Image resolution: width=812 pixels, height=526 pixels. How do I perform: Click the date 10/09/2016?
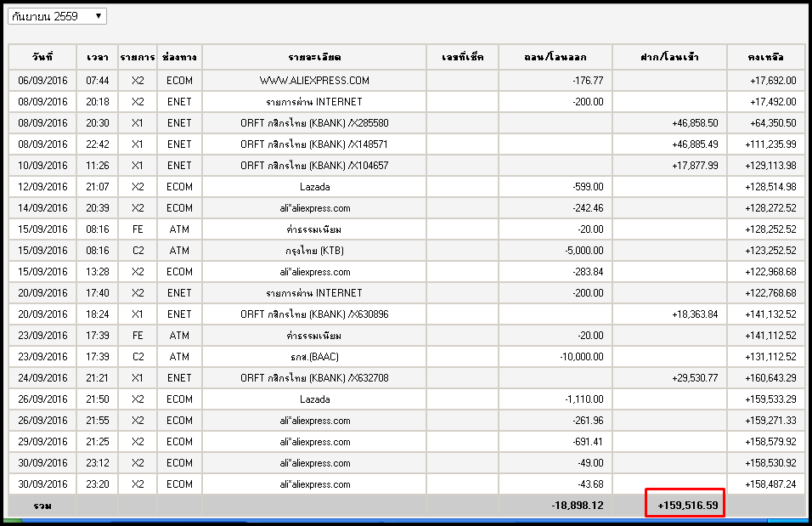coord(42,166)
